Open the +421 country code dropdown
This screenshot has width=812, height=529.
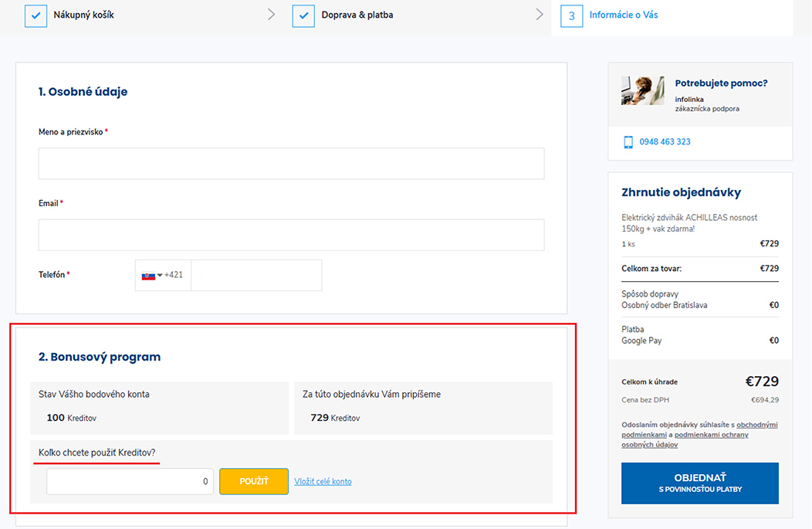coord(163,275)
